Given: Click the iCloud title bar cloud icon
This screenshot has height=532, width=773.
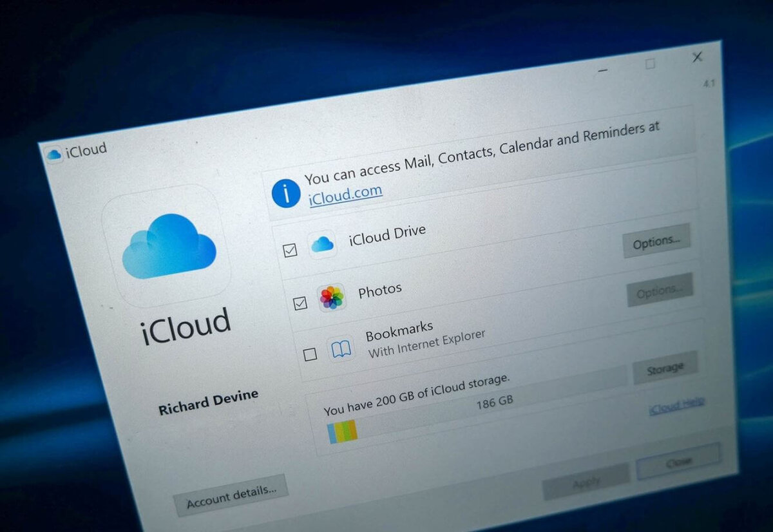Looking at the screenshot, I should (54, 153).
